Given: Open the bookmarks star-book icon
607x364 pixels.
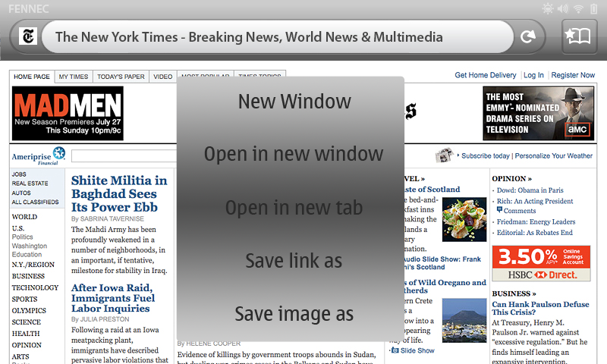Looking at the screenshot, I should (579, 36).
